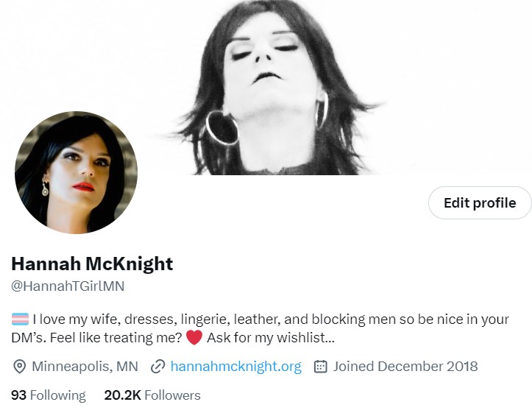Click the transgender flag emoji in bio
Viewport: 532px width, 413px height.
tap(21, 319)
